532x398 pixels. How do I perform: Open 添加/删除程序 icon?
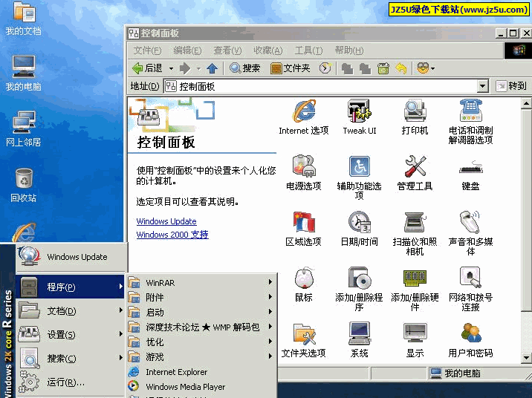[x=360, y=289]
